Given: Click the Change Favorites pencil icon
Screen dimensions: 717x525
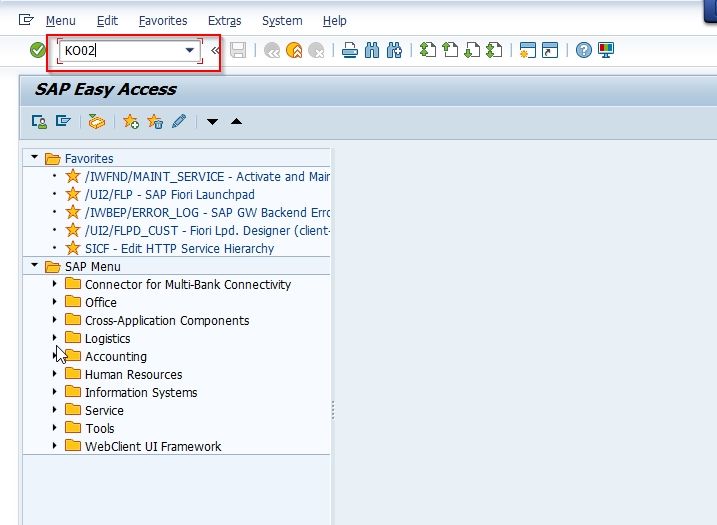Looking at the screenshot, I should [179, 122].
